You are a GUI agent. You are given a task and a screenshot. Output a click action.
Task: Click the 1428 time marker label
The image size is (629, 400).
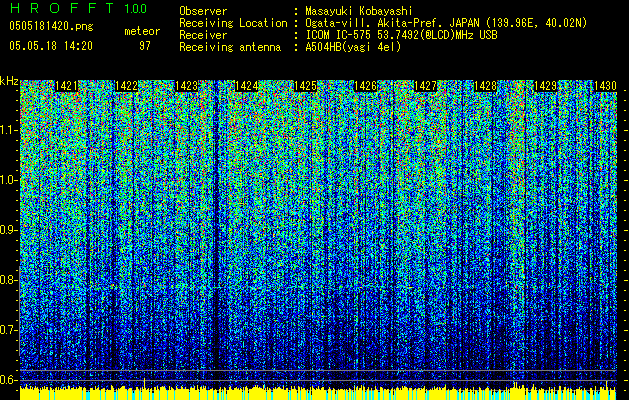click(485, 86)
